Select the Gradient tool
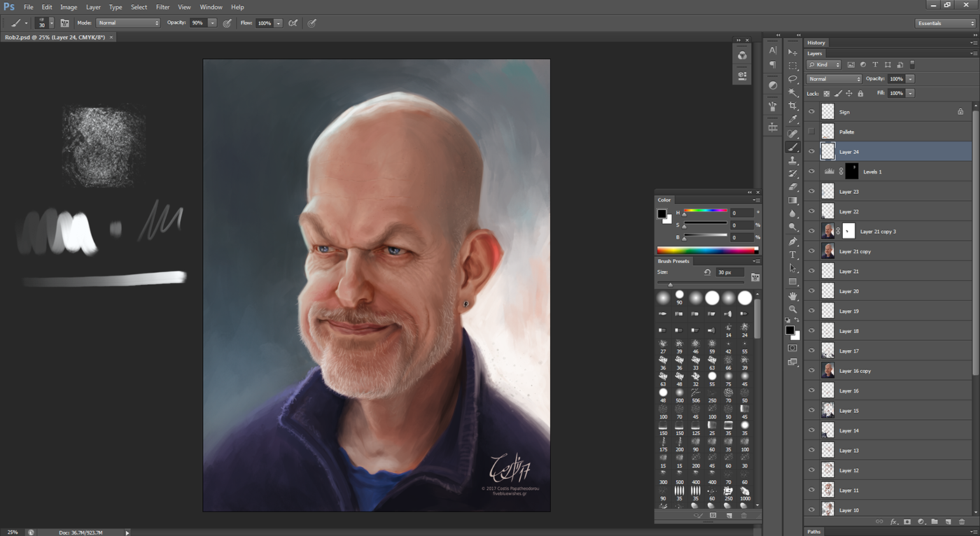Screen dimensions: 980x536 792,201
